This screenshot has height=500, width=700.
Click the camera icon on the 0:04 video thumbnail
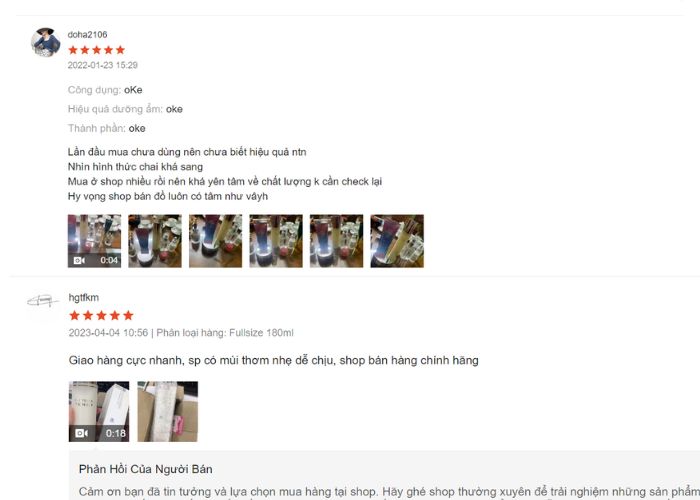(x=79, y=260)
